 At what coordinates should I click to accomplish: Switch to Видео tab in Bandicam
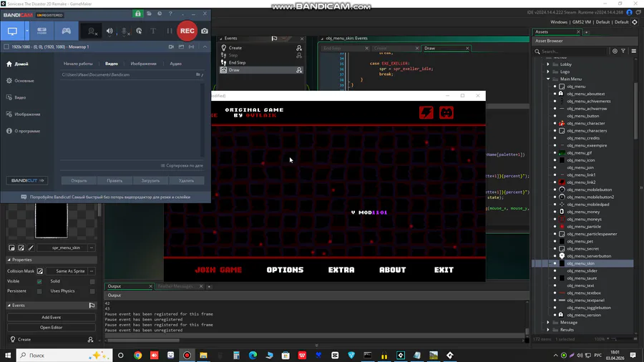[112, 64]
